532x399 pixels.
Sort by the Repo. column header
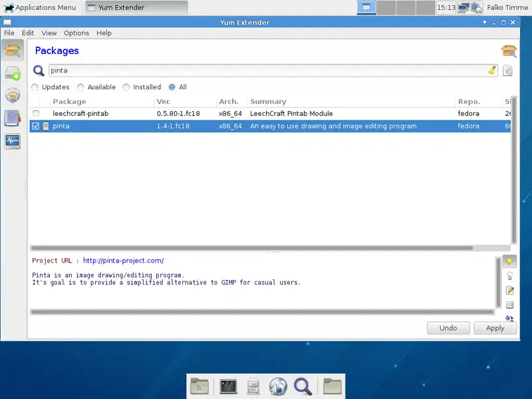(478, 102)
